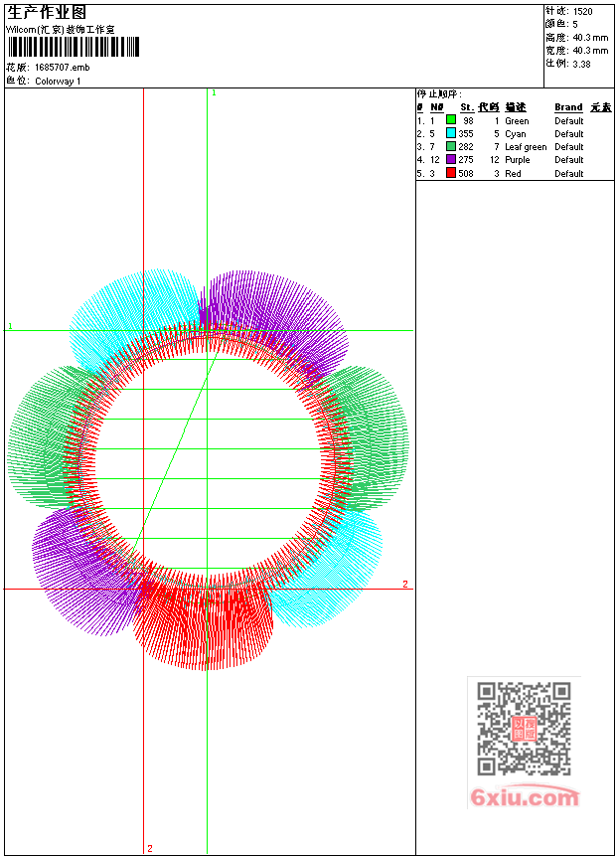Image resolution: width=616 pixels, height=856 pixels.
Task: Click the Cyan color swatch in row 2
Action: click(451, 133)
